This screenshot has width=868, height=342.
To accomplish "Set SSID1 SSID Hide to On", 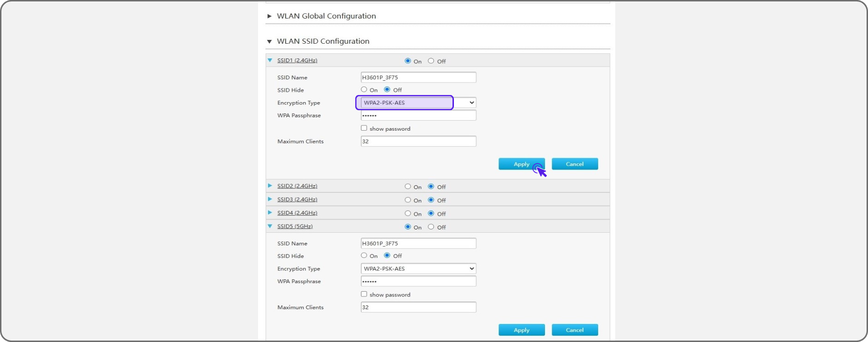I will tap(364, 89).
